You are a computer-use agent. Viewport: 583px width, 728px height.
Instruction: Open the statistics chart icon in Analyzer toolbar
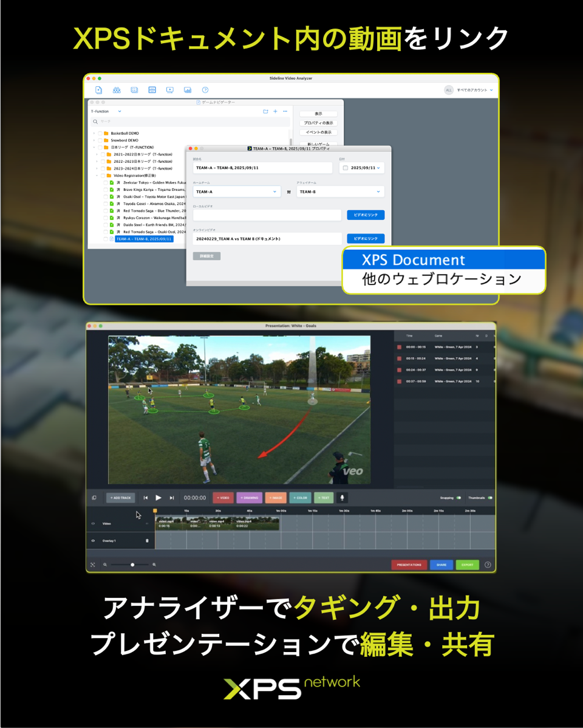tap(188, 90)
